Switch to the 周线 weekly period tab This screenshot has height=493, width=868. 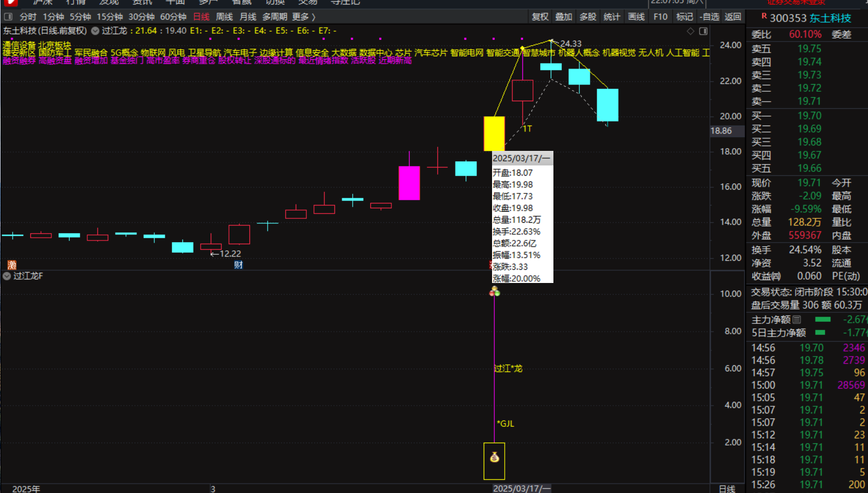tap(224, 17)
